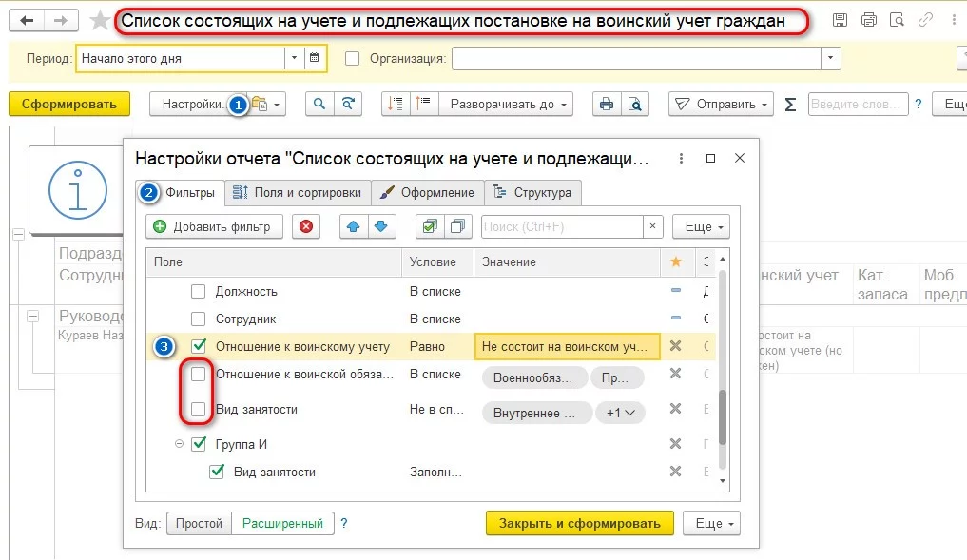Click the Настройки button

click(193, 105)
